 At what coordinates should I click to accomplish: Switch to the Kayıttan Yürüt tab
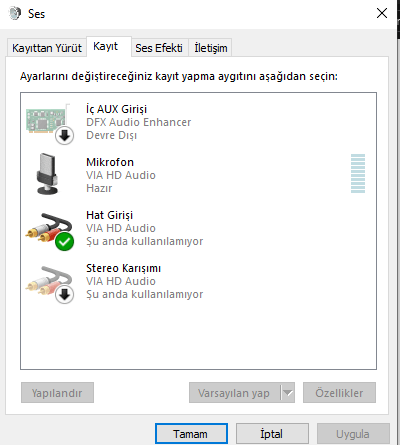pyautogui.click(x=47, y=48)
